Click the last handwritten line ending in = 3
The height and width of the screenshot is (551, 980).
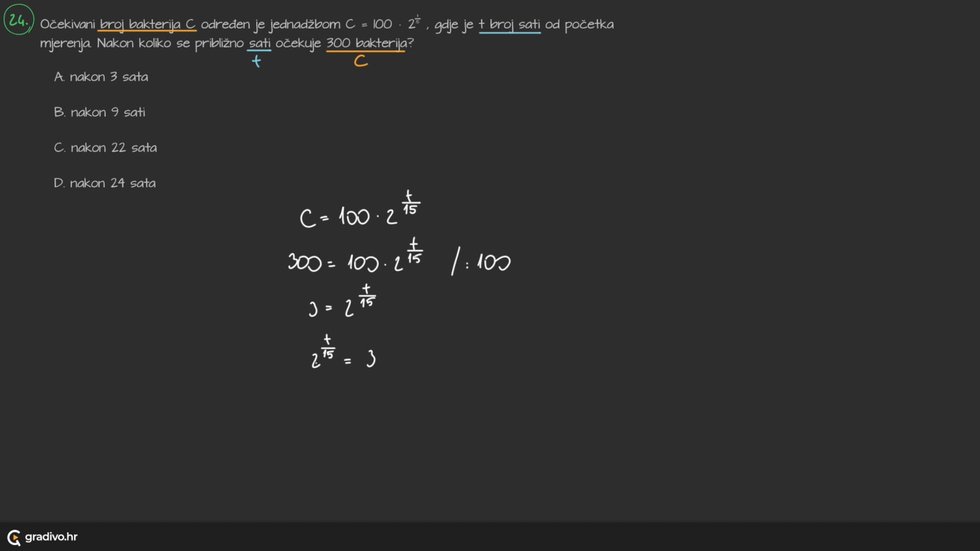tap(343, 354)
